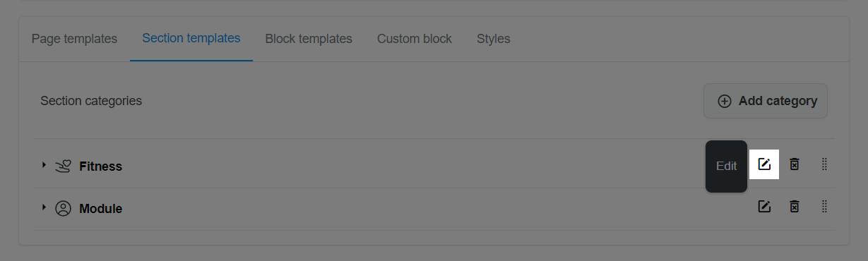Grab the Fitness row drag handle
Image resolution: width=868 pixels, height=261 pixels.
point(824,164)
